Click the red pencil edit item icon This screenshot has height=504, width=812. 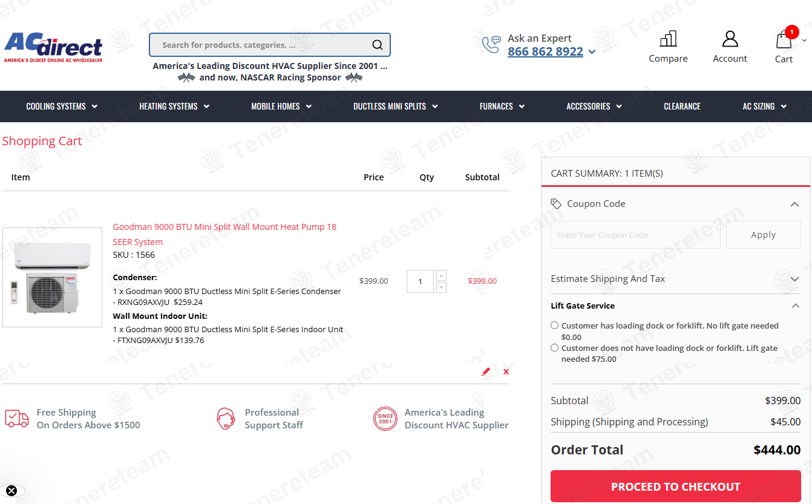click(x=486, y=371)
